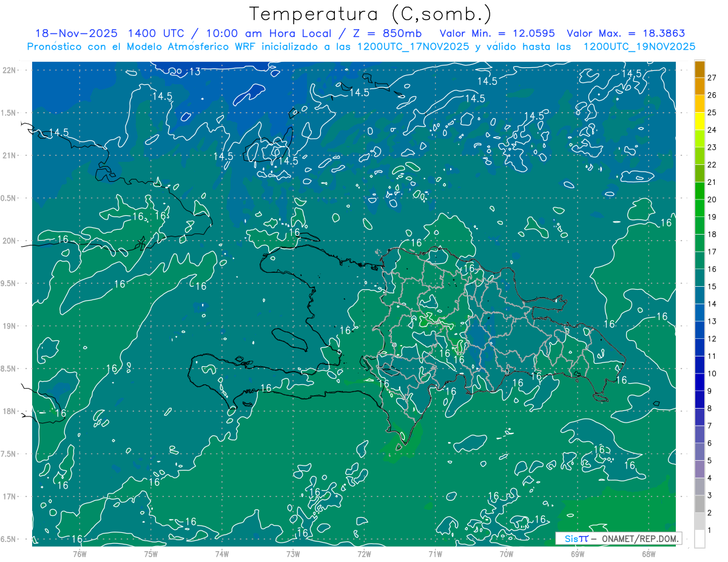The image size is (728, 562).
Task: Click the color bar value '25'
Action: coord(712,113)
